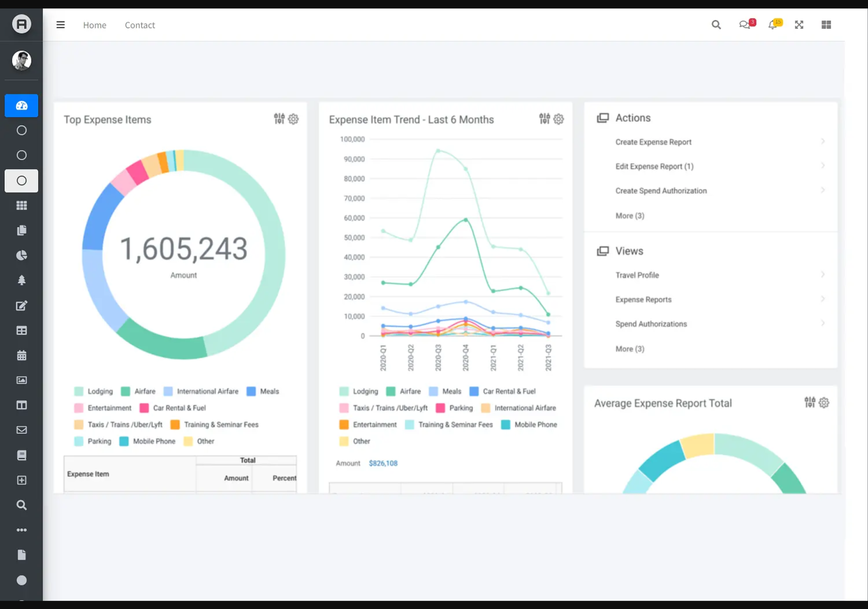Open settings gear on Top Expense Items
The height and width of the screenshot is (609, 868).
pyautogui.click(x=293, y=119)
